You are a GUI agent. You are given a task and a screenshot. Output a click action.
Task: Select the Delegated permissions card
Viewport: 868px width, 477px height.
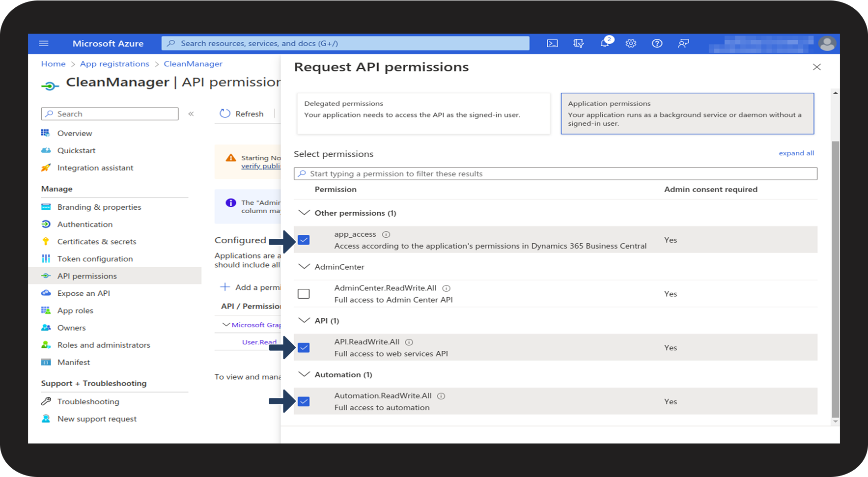pos(423,113)
